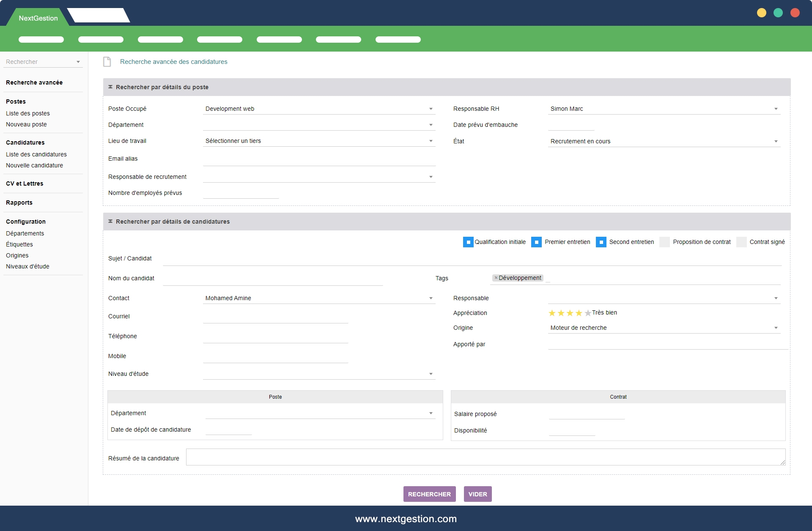Expand the Origine dropdown
Image resolution: width=812 pixels, height=531 pixels.
776,328
